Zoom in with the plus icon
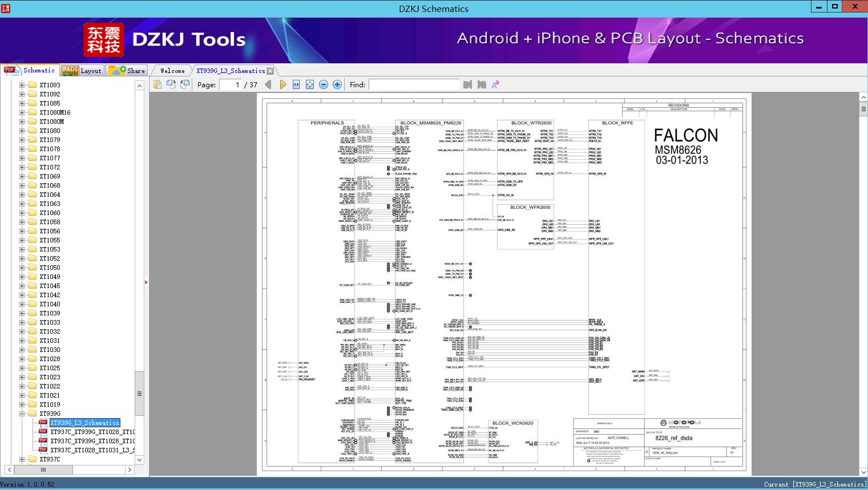Screen dimensions: 868x490 pos(337,84)
